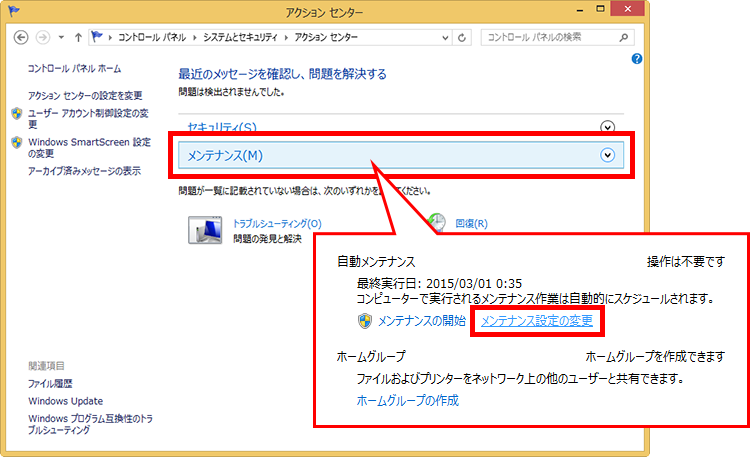750x457 pixels.
Task: Open メンテナンス設定の変更 link
Action: [537, 321]
